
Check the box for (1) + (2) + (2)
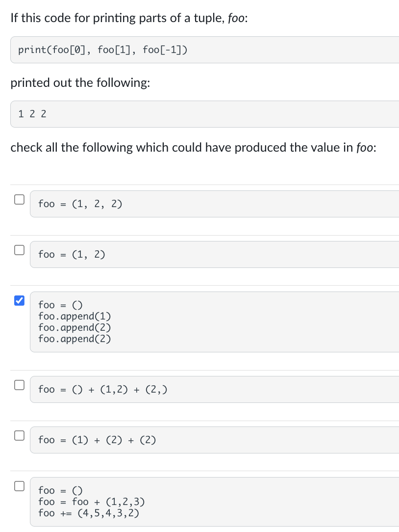(x=19, y=435)
